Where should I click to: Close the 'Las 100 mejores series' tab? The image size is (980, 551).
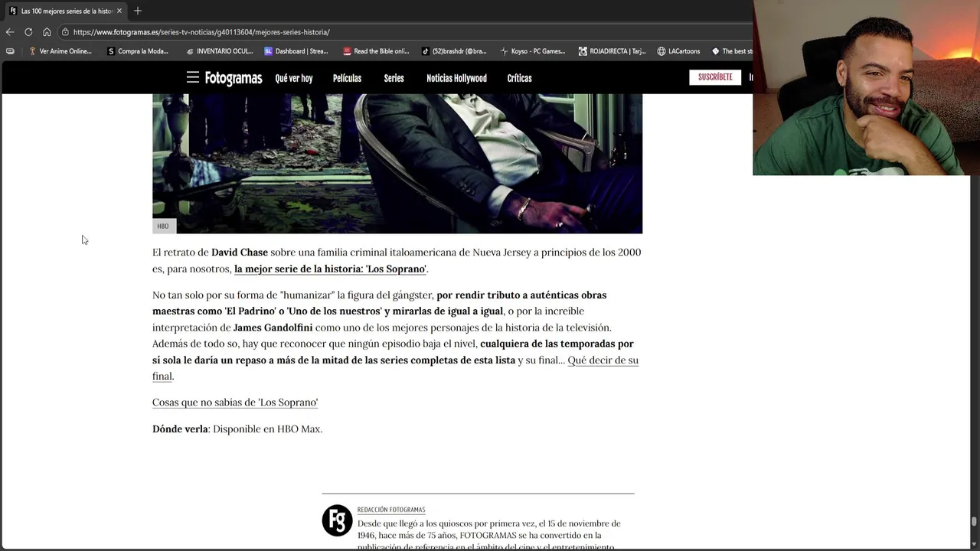click(119, 11)
